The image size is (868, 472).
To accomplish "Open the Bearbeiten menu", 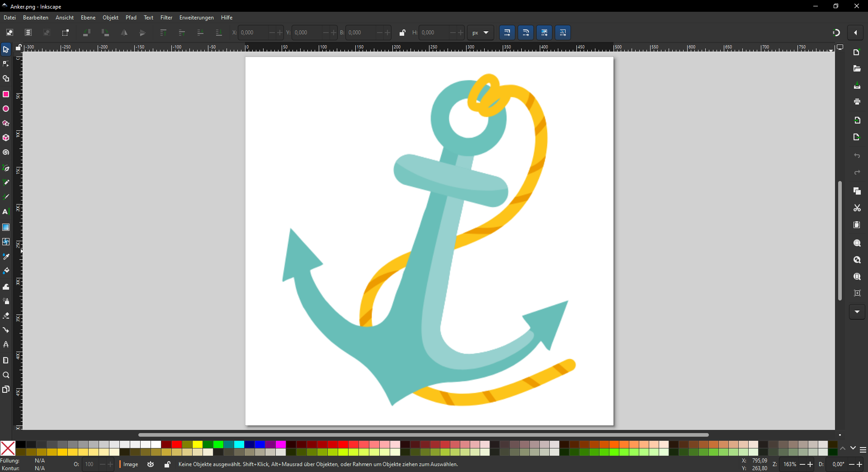I will [36, 18].
